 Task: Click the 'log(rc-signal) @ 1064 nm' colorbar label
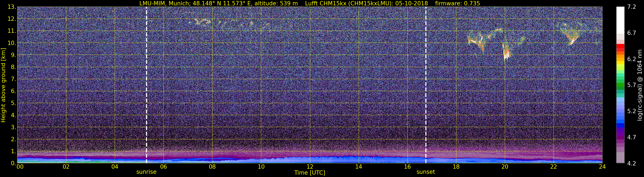coord(640,85)
